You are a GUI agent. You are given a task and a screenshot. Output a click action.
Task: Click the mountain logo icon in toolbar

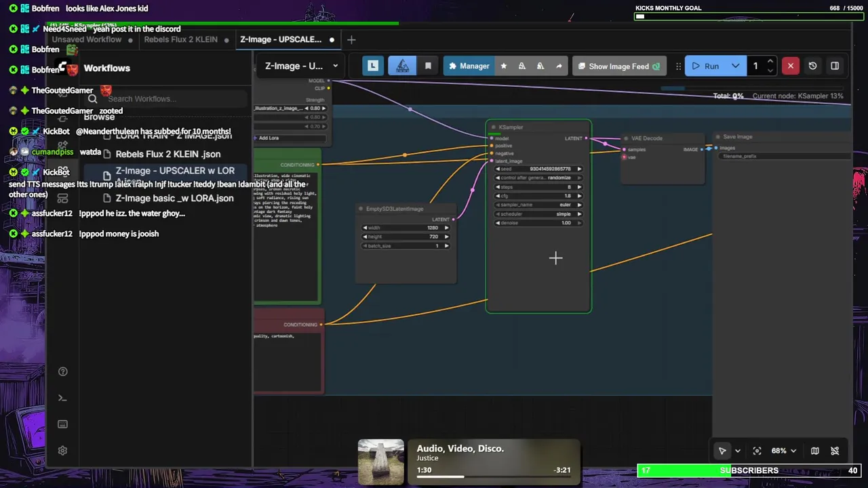coord(402,66)
